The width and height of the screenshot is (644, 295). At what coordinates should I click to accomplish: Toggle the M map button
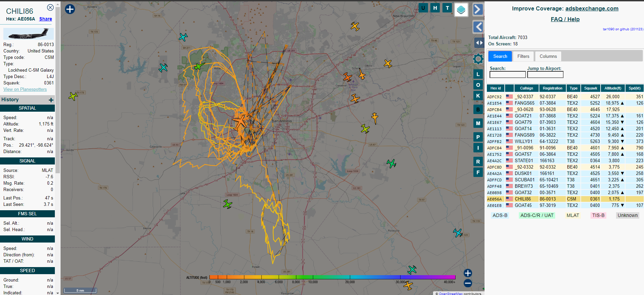(478, 123)
